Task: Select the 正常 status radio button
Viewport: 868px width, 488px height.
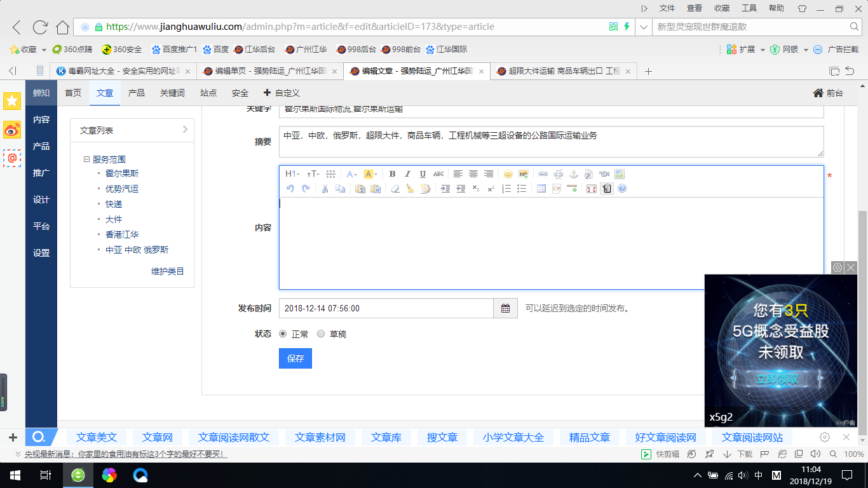Action: 283,334
